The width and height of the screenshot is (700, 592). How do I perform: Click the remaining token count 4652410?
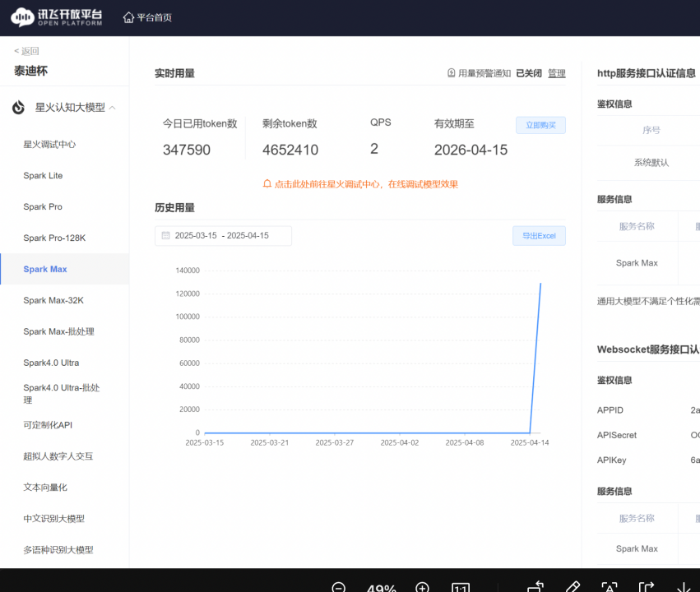(290, 150)
